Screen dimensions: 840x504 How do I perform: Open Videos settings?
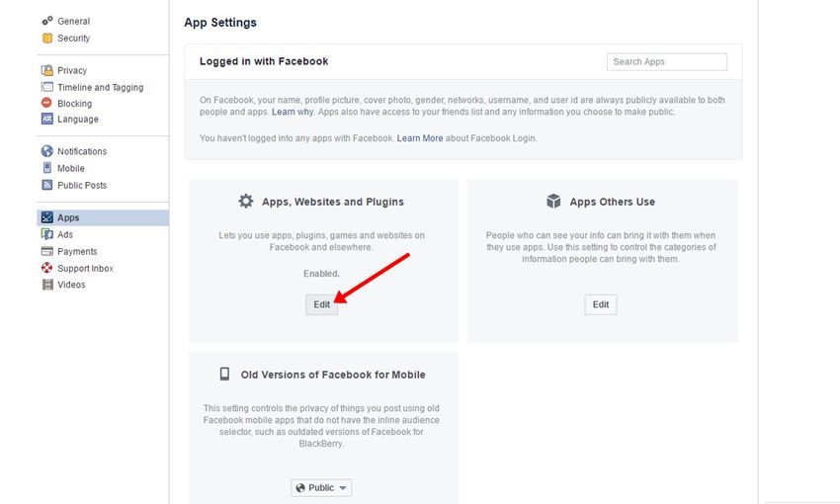pyautogui.click(x=71, y=285)
